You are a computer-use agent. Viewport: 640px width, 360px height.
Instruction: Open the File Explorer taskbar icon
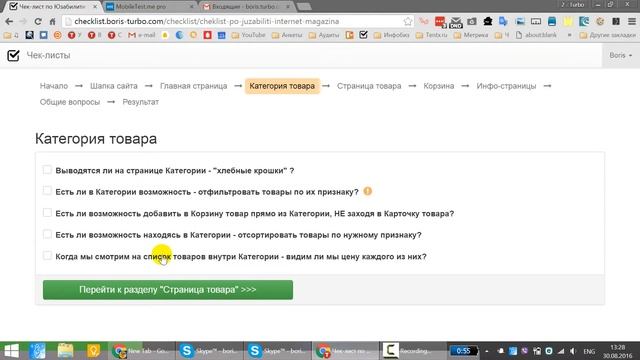click(x=65, y=351)
